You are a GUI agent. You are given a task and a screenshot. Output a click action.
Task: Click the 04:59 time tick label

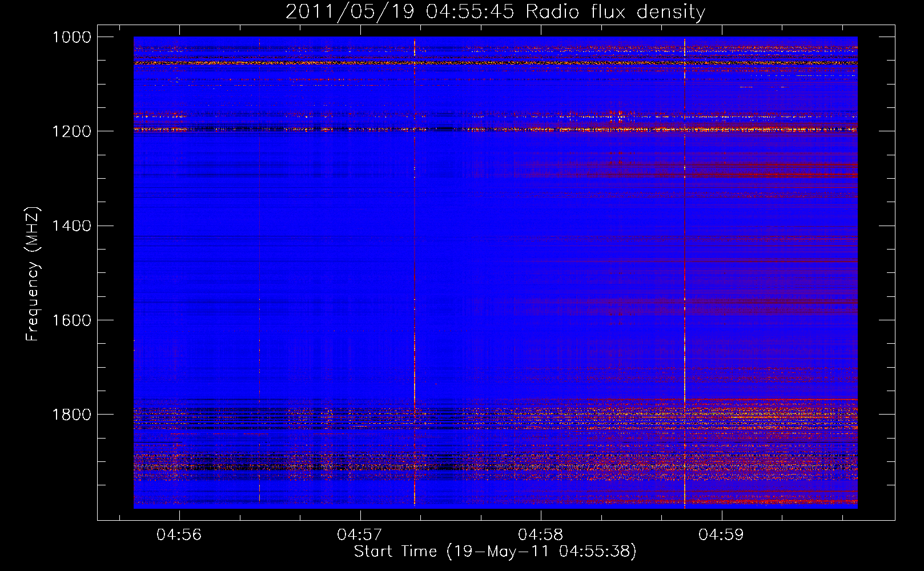722,535
